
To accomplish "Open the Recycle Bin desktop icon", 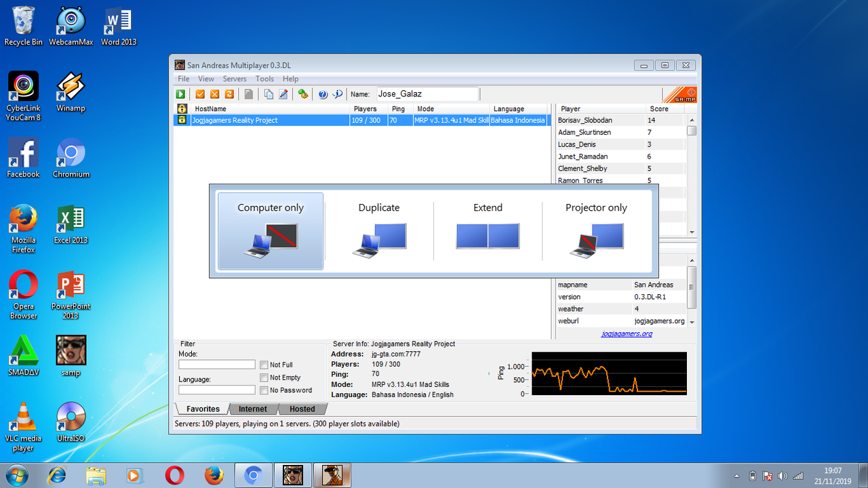I will coord(23,26).
